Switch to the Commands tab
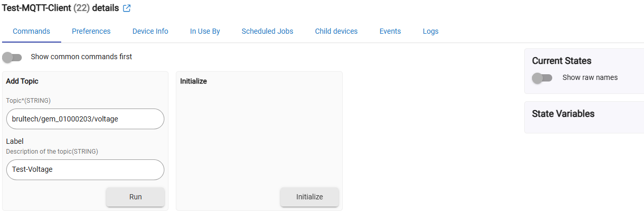This screenshot has width=644, height=217. pos(32,31)
